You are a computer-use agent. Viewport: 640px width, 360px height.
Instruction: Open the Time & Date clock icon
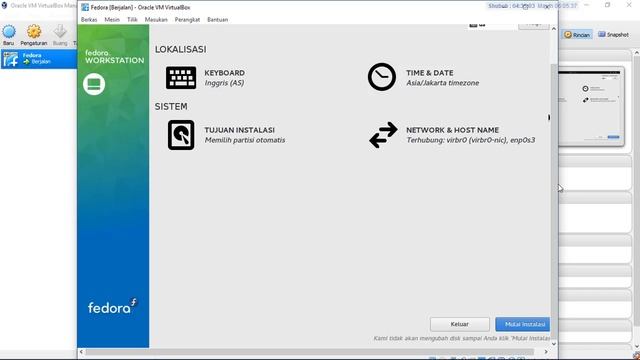(382, 77)
